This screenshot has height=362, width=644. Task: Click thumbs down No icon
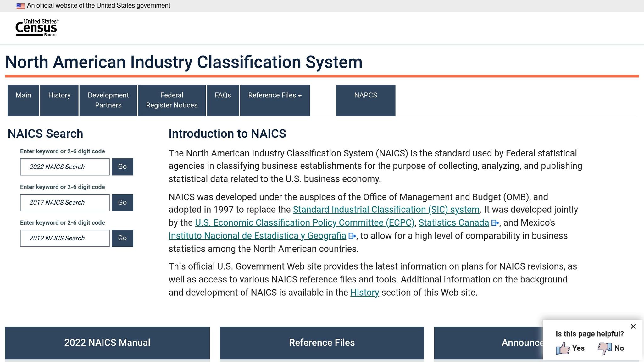coord(605,348)
